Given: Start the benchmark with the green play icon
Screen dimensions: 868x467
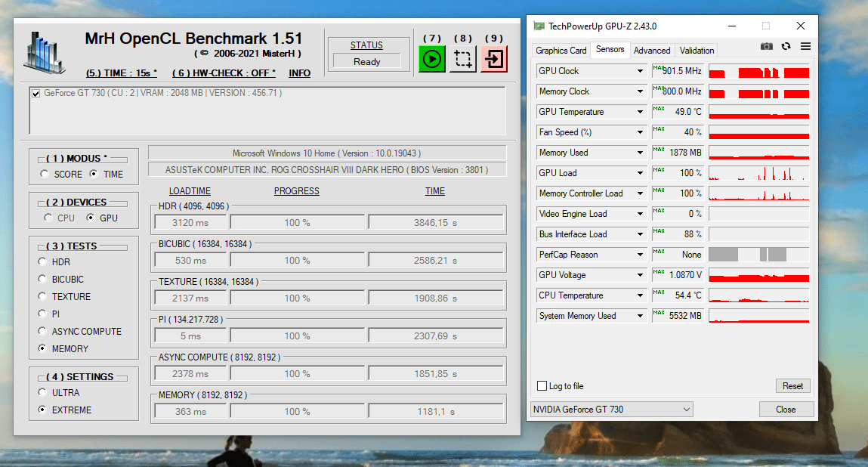Looking at the screenshot, I should tap(432, 59).
